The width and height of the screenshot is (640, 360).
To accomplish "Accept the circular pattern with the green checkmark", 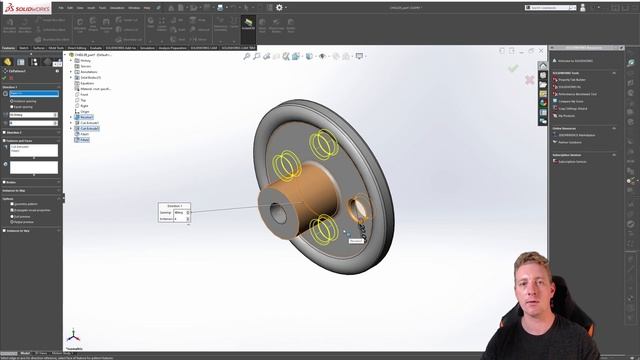I will (x=4, y=78).
